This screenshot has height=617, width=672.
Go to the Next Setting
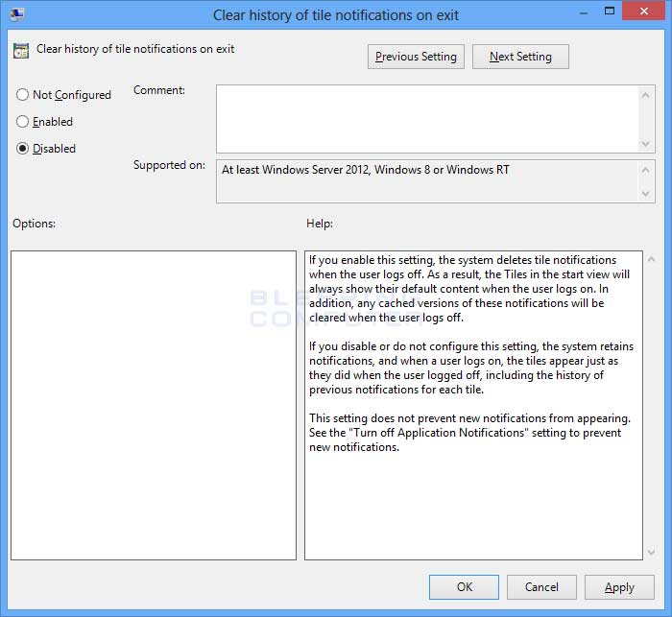[x=520, y=57]
